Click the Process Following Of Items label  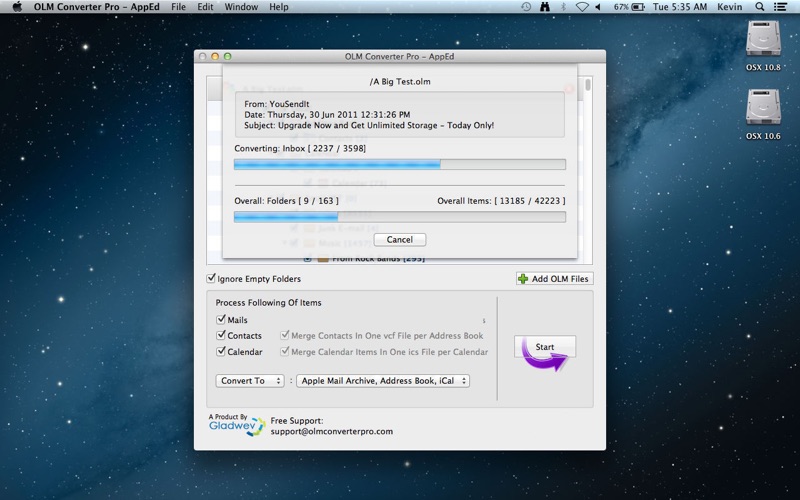click(268, 303)
